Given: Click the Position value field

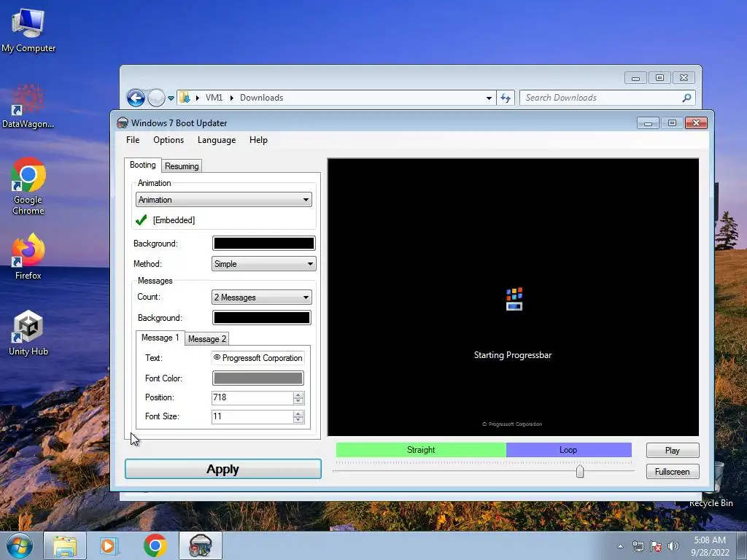Looking at the screenshot, I should (x=252, y=397).
